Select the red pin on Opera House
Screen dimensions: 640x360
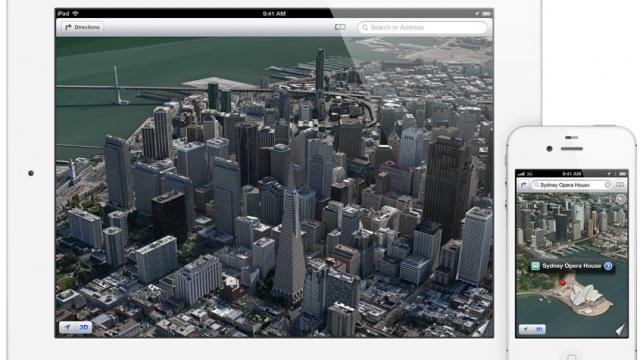click(x=563, y=283)
